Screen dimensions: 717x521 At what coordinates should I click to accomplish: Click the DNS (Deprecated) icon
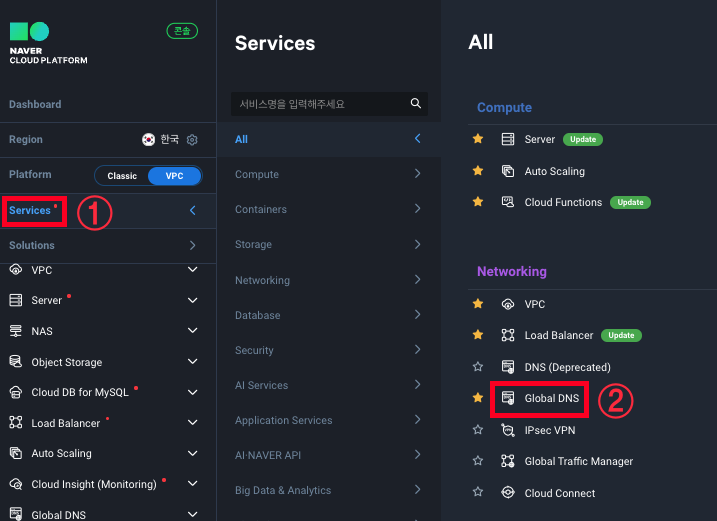click(x=508, y=367)
